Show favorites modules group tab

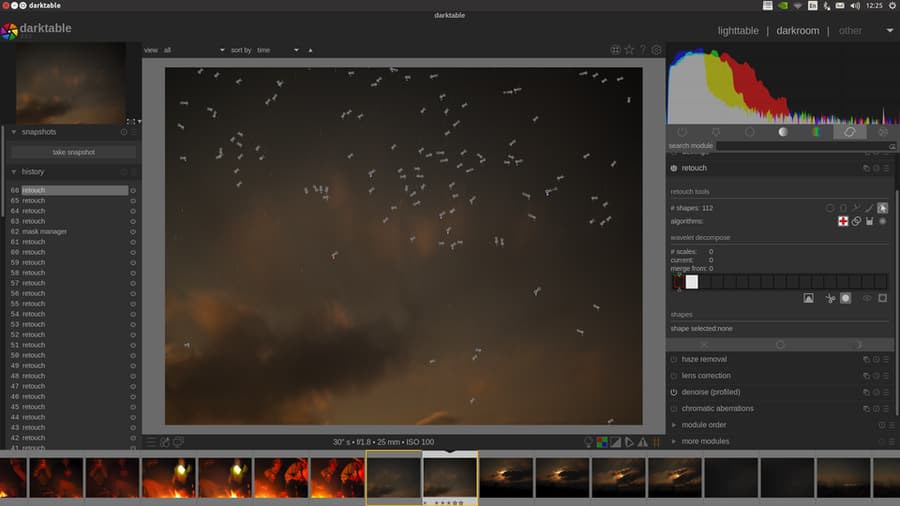tap(716, 132)
